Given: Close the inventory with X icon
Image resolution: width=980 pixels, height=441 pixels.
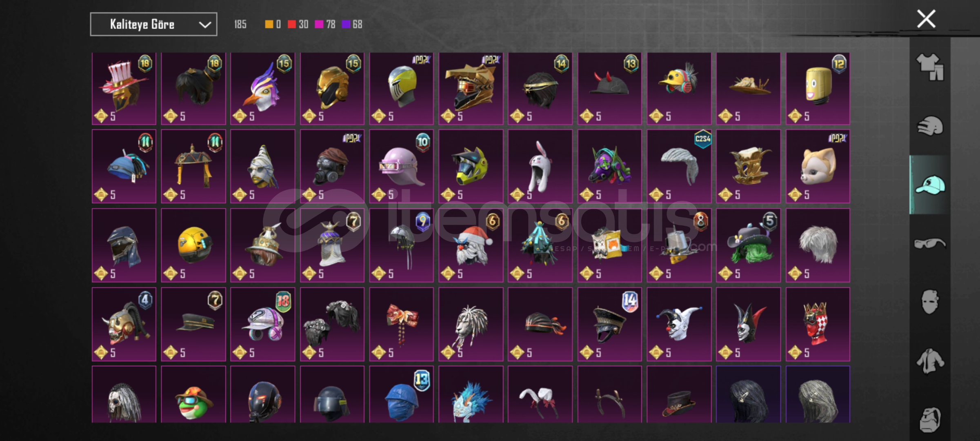Looking at the screenshot, I should [x=926, y=19].
